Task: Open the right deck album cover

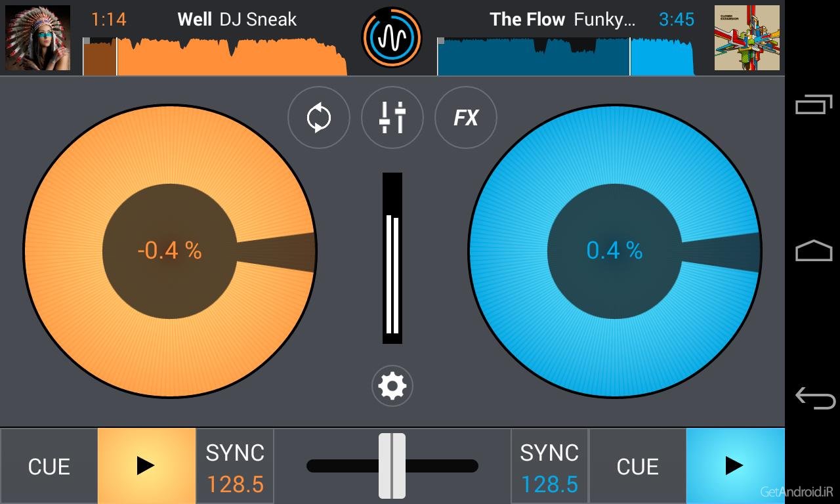Action: click(747, 37)
